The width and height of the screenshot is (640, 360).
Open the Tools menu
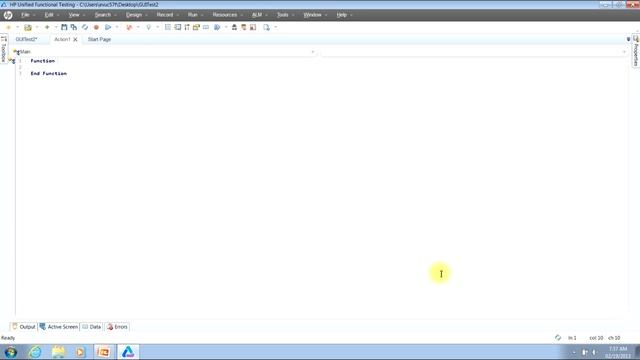pos(282,15)
